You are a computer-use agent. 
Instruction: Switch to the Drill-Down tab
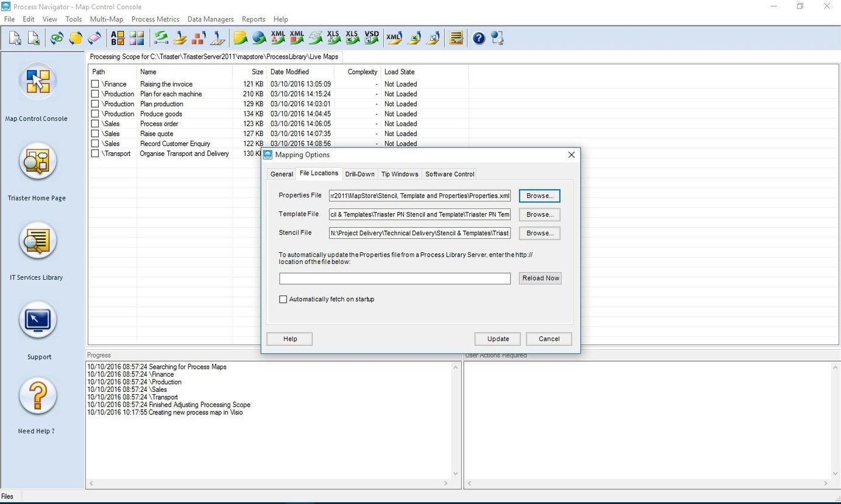[x=360, y=174]
